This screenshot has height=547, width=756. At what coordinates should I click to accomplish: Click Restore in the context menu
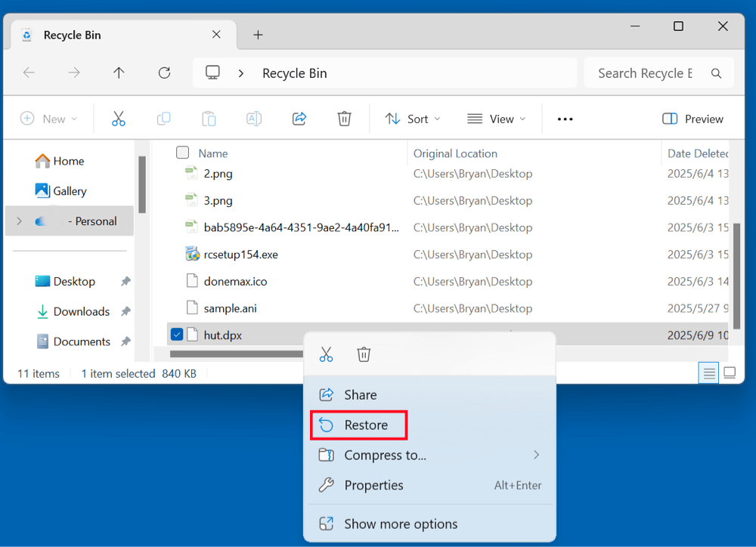click(x=358, y=425)
